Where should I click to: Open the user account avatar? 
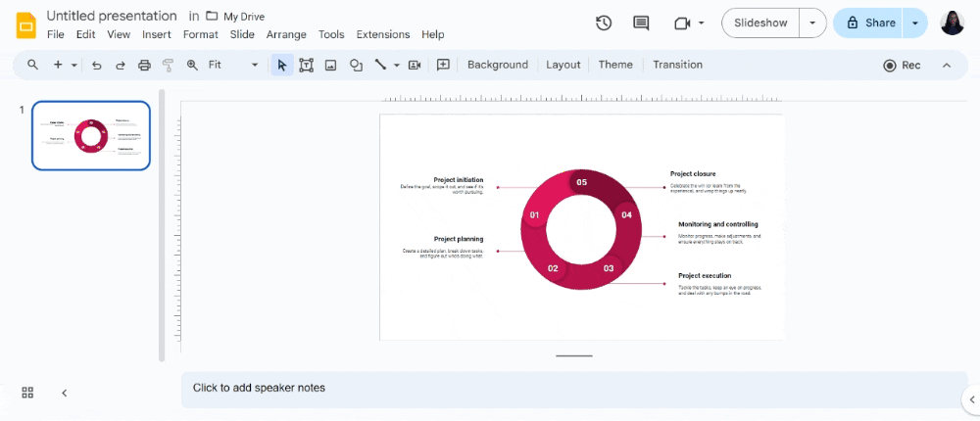coord(953,23)
